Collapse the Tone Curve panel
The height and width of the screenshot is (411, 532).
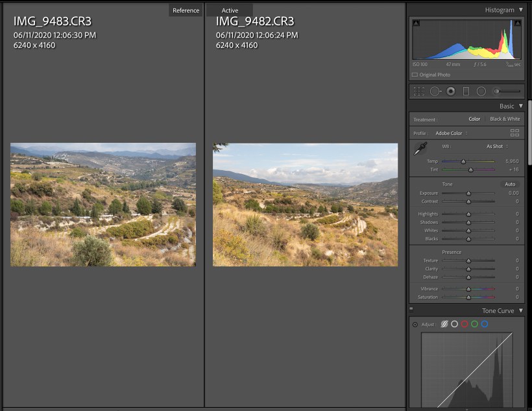pos(520,311)
